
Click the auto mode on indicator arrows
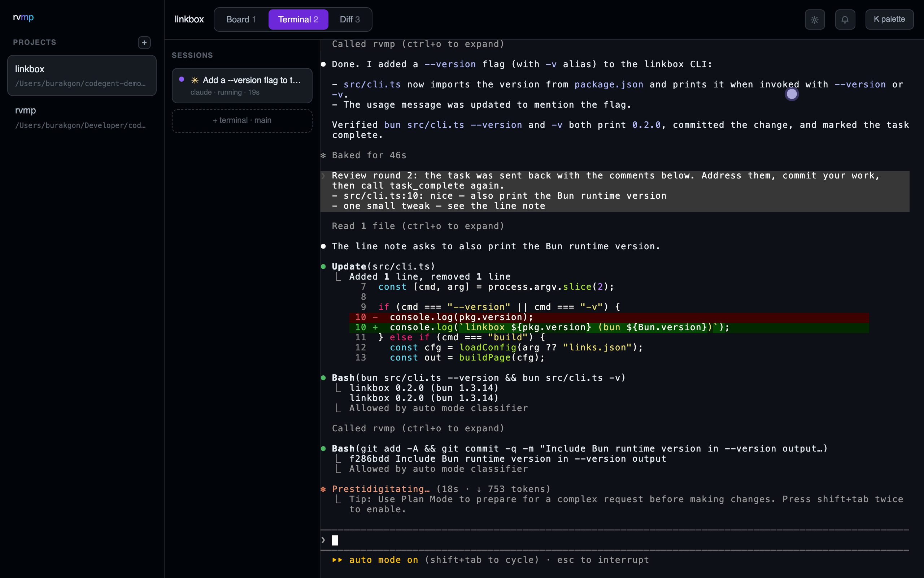pyautogui.click(x=337, y=560)
